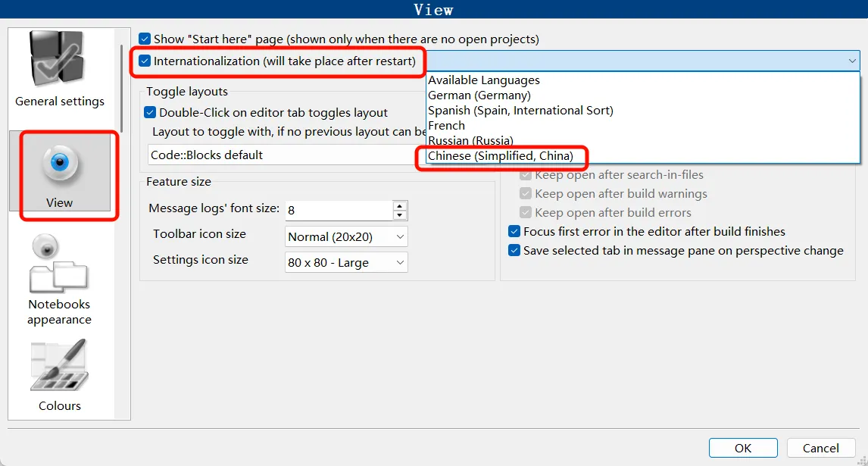Disable the Internationalization checkbox
Viewport: 868px width, 466px height.
[145, 61]
